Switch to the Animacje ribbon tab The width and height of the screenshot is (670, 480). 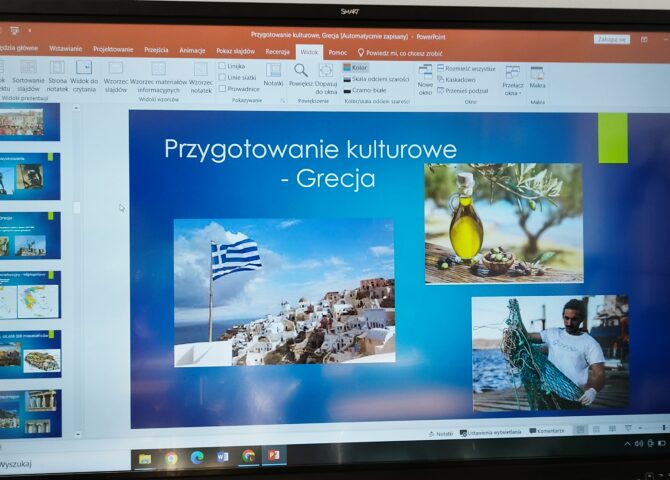[192, 49]
